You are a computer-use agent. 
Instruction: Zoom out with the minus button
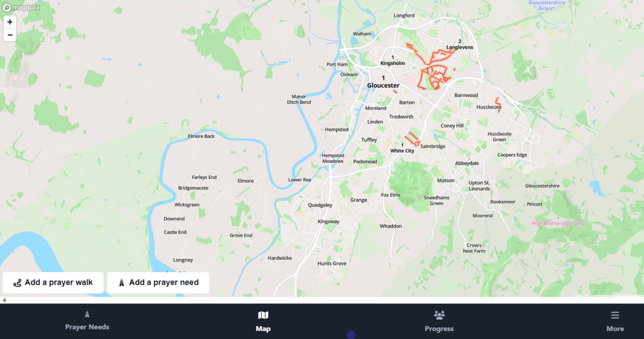coord(10,35)
